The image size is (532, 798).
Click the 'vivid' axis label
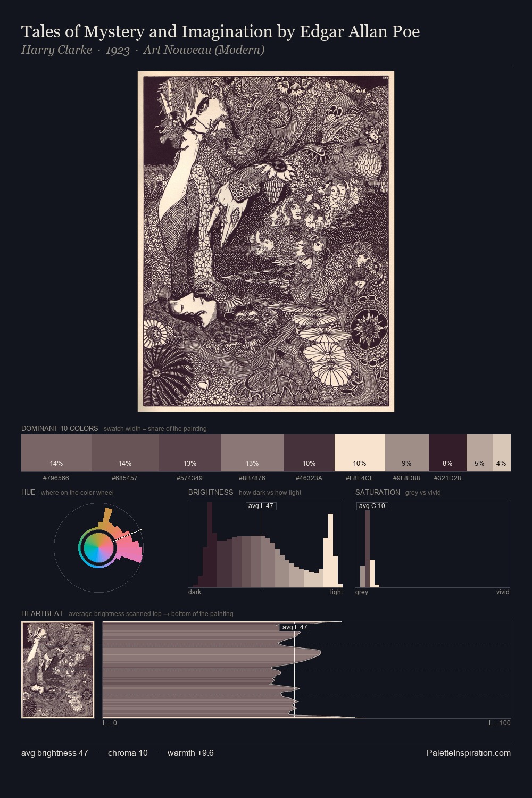coord(503,592)
